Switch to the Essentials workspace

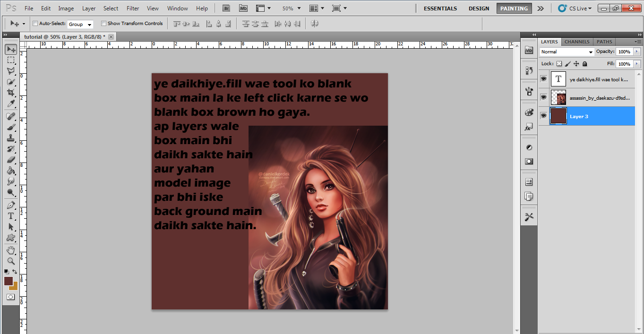440,8
